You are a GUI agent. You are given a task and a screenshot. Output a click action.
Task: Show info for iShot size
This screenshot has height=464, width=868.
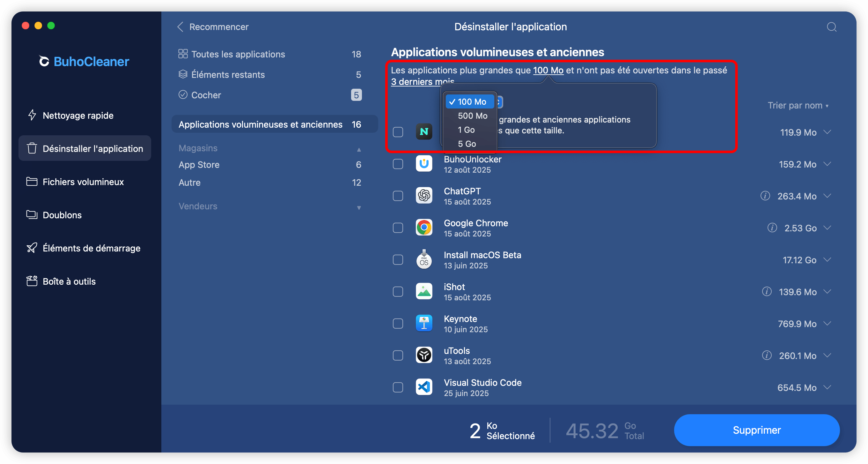[767, 291]
